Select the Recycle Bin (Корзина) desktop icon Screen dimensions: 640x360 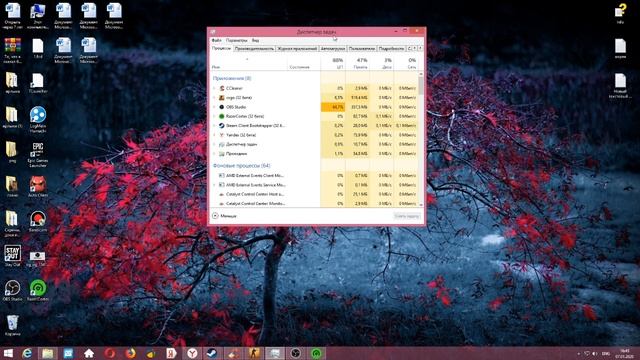(x=13, y=325)
